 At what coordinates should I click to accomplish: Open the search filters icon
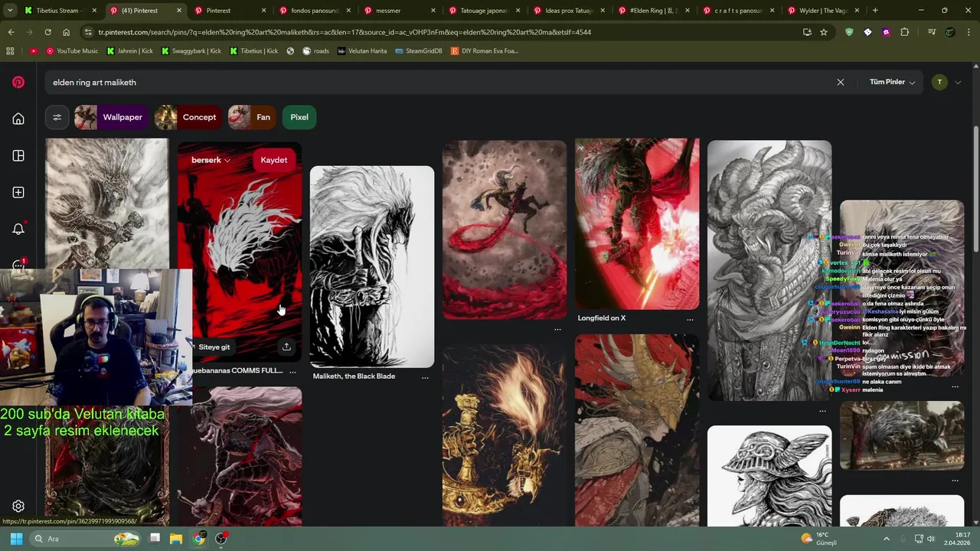pyautogui.click(x=57, y=117)
